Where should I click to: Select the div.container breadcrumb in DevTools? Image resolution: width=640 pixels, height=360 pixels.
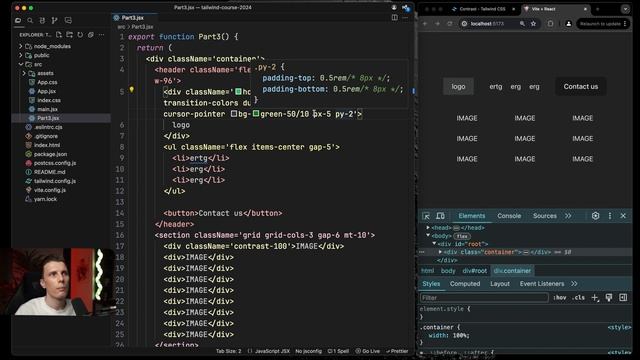pyautogui.click(x=512, y=271)
